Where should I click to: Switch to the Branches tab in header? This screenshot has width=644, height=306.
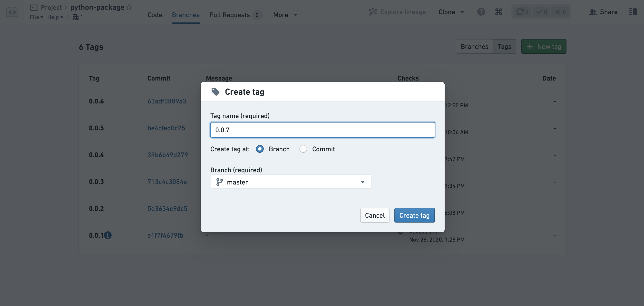click(185, 15)
